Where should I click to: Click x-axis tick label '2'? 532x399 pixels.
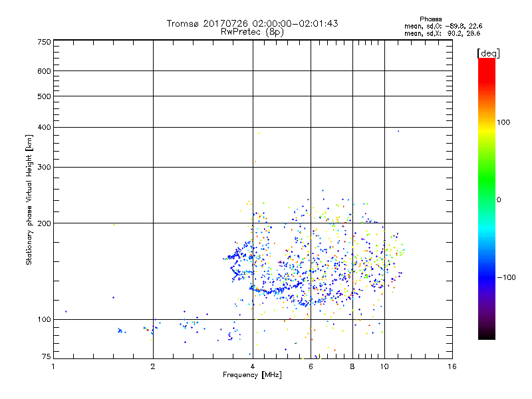(153, 366)
